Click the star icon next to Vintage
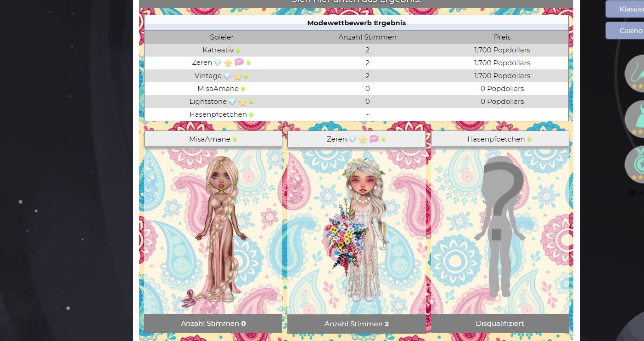The width and height of the screenshot is (644, 341). (x=238, y=76)
